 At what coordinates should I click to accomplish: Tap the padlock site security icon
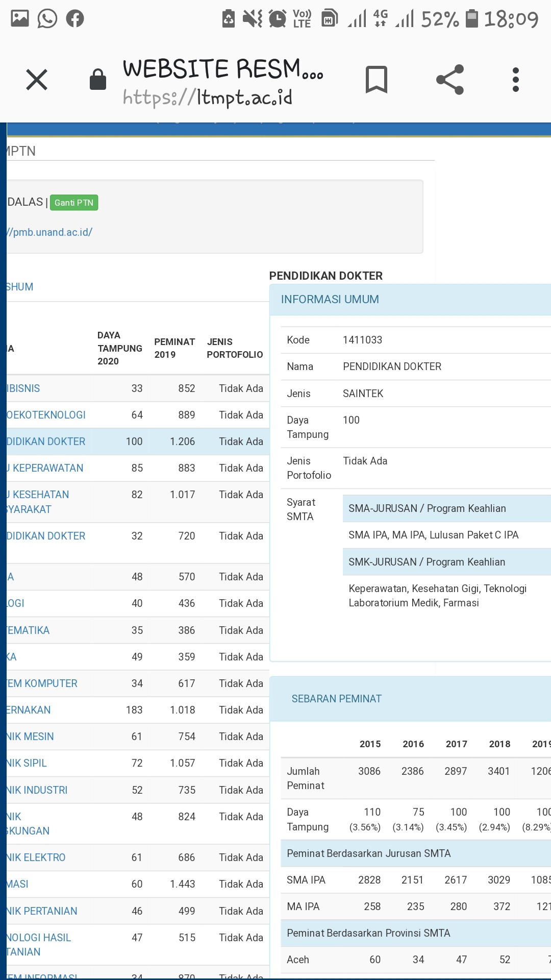[97, 80]
